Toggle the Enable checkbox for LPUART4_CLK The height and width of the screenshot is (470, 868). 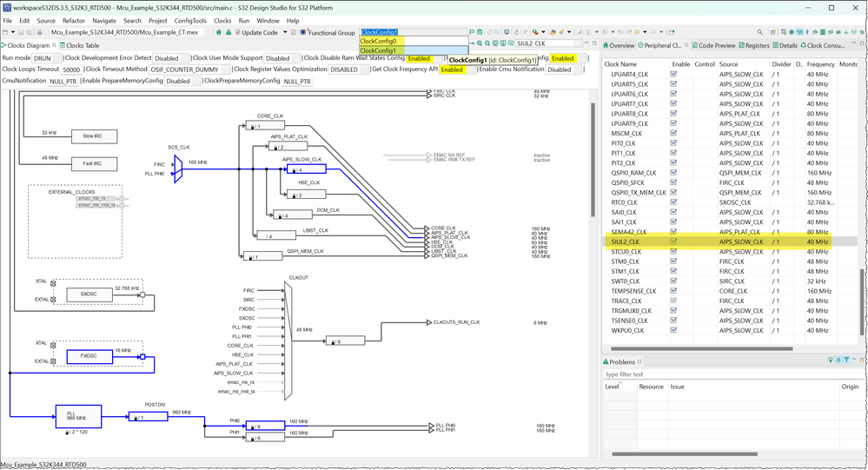click(673, 74)
